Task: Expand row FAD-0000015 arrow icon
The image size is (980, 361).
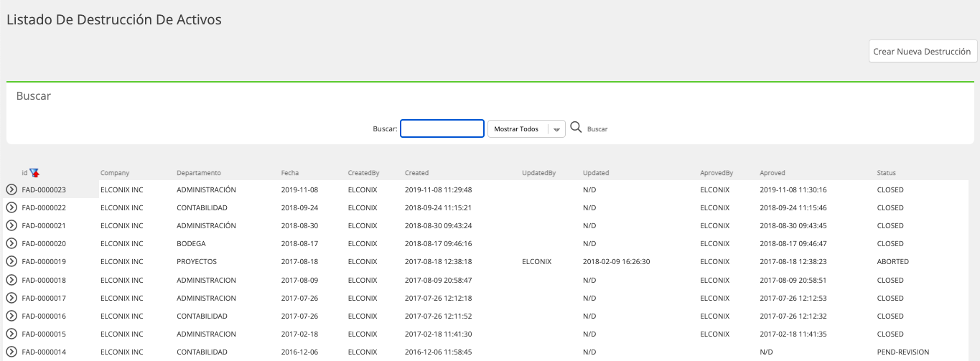Action: point(11,334)
